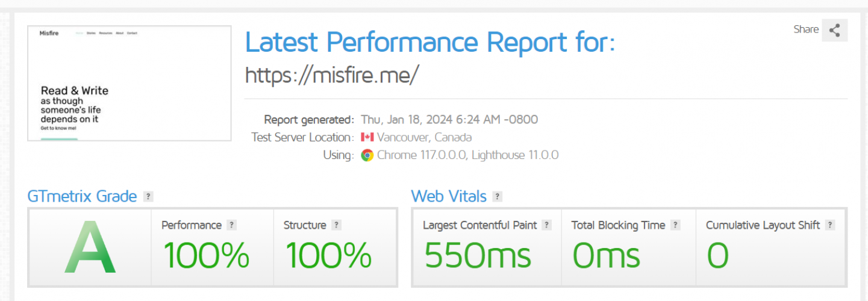This screenshot has width=868, height=301.
Task: Click the https://misfire.me/ URL
Action: click(x=331, y=75)
